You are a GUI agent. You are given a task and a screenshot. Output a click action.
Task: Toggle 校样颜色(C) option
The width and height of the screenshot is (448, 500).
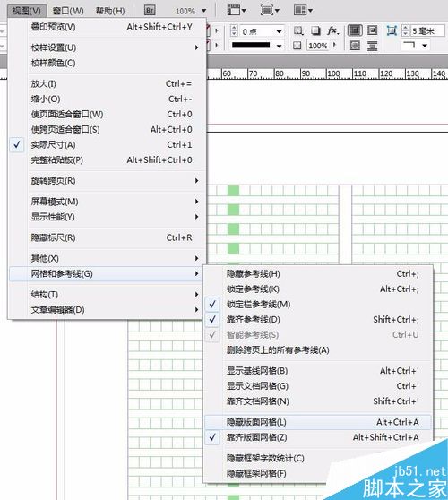point(108,63)
